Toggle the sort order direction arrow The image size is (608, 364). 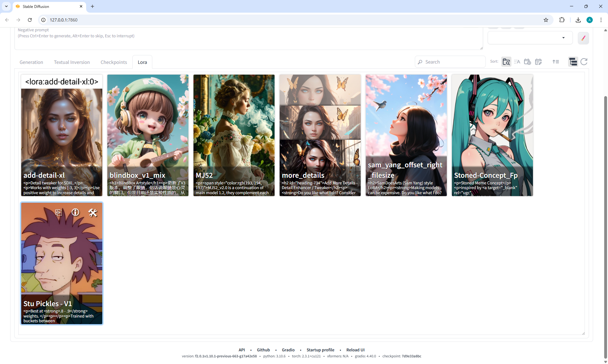(x=556, y=62)
